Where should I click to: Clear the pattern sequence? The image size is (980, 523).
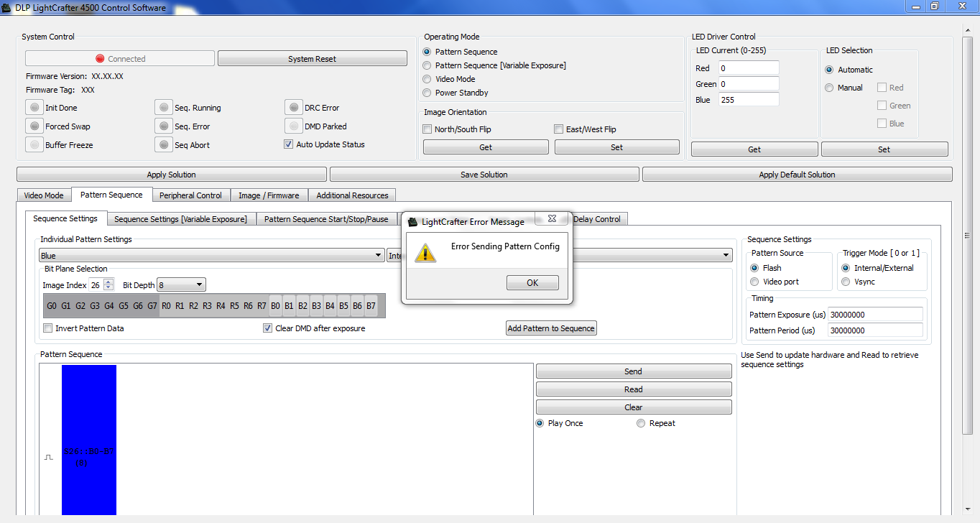[x=634, y=407]
